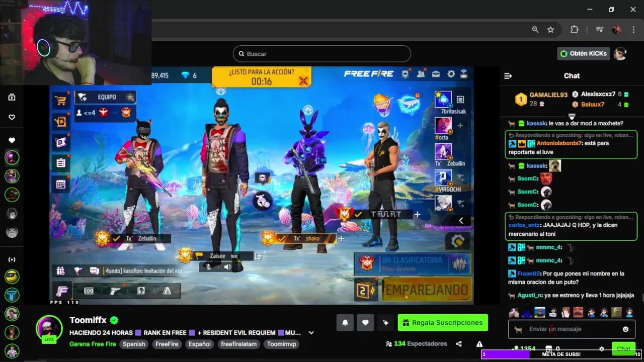Click the whale event icon

(x=409, y=104)
